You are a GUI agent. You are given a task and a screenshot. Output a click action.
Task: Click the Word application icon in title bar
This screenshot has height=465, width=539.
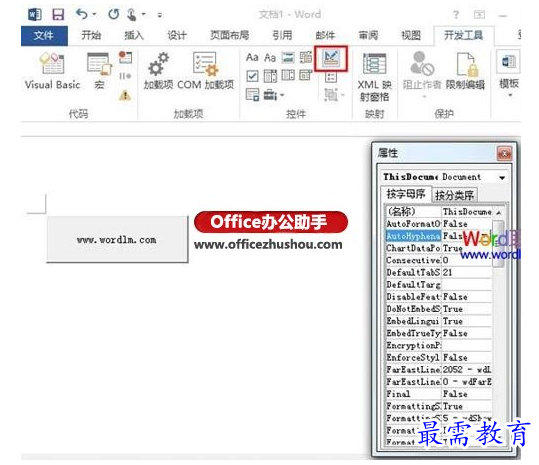(34, 14)
